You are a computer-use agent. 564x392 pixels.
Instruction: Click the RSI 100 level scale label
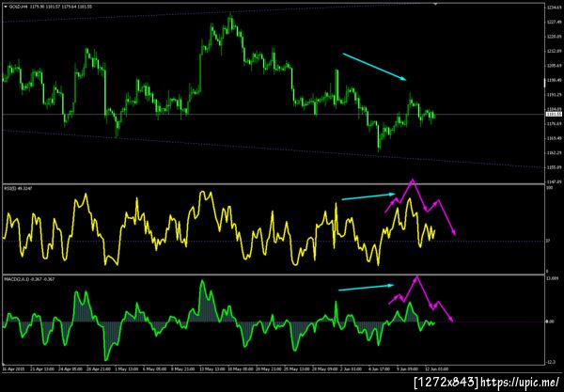(x=550, y=188)
